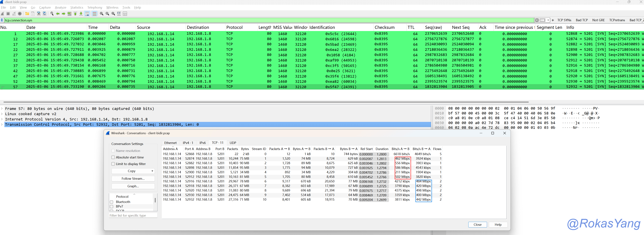This screenshot has height=235, width=644.
Task: Tick the Bluetooth protocol checkbox
Action: click(112, 202)
